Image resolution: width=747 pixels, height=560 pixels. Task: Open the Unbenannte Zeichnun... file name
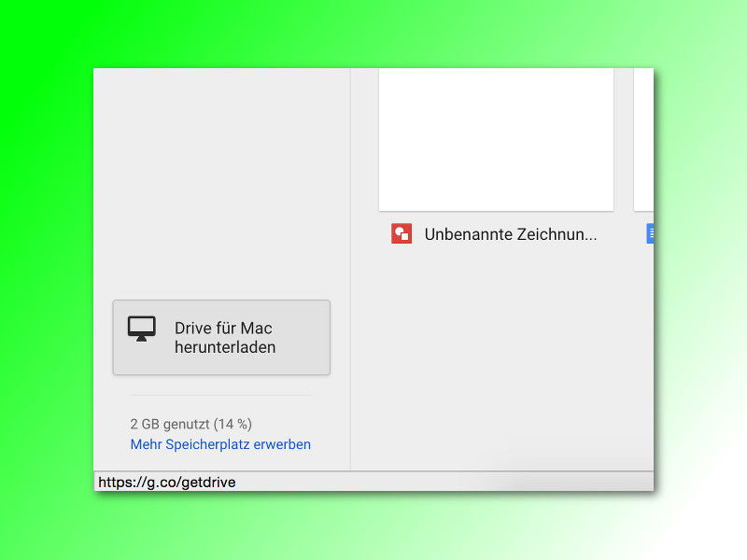click(510, 234)
